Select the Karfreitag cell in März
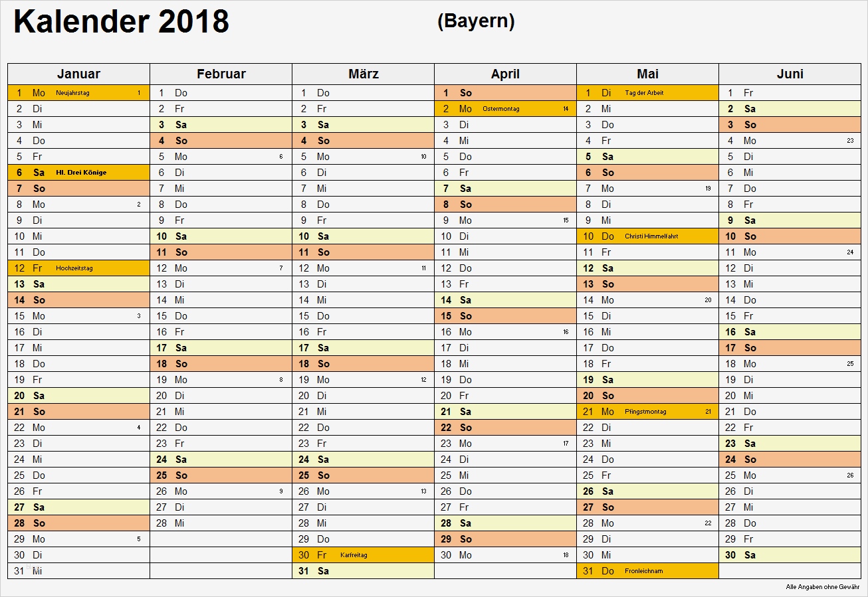The image size is (868, 597). (354, 555)
